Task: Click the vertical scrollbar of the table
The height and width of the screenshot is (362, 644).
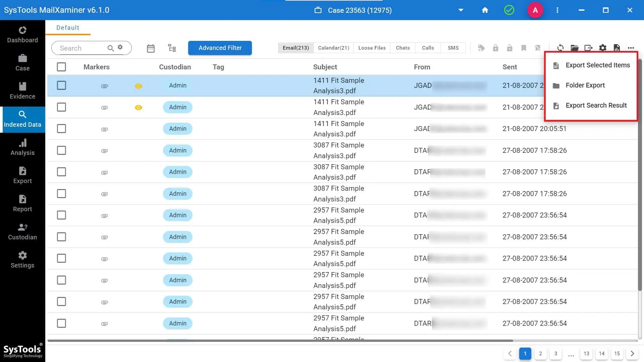Action: pyautogui.click(x=640, y=174)
